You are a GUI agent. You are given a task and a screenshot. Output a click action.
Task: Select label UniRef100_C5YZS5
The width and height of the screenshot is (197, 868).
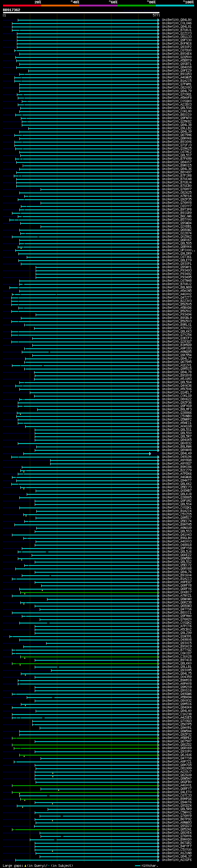click(177, 514)
